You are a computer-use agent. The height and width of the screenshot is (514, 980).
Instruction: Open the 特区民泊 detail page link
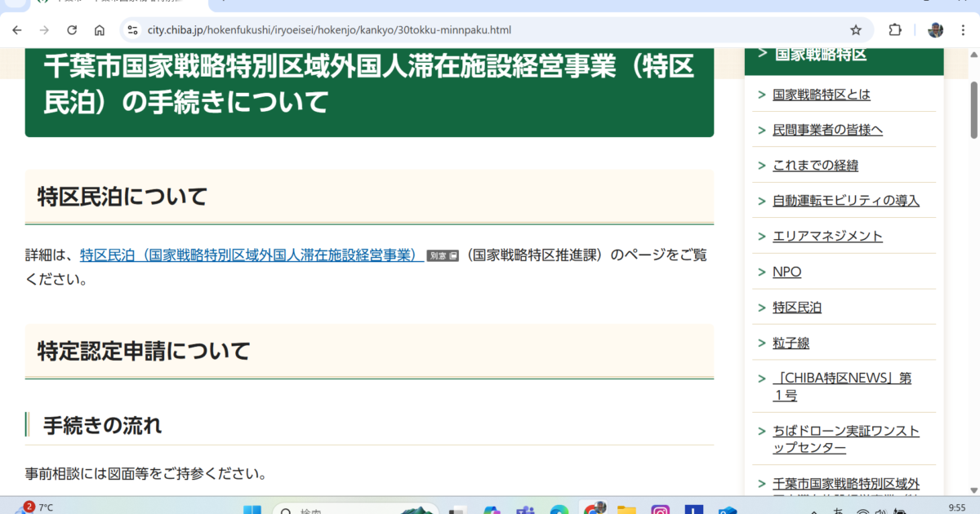tap(252, 255)
